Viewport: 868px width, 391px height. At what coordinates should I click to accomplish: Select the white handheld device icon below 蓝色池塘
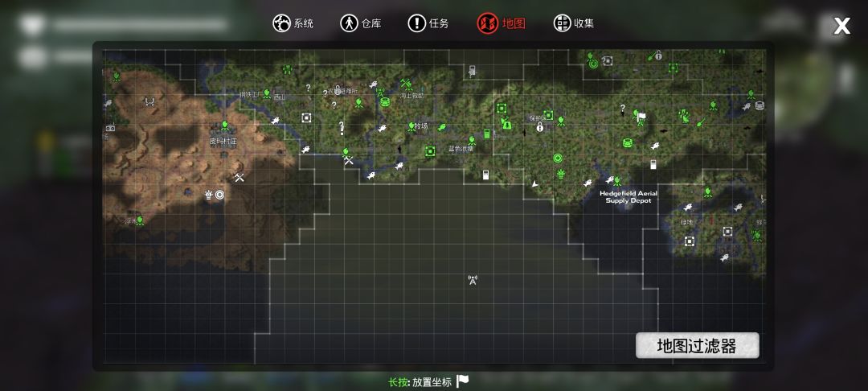point(485,175)
